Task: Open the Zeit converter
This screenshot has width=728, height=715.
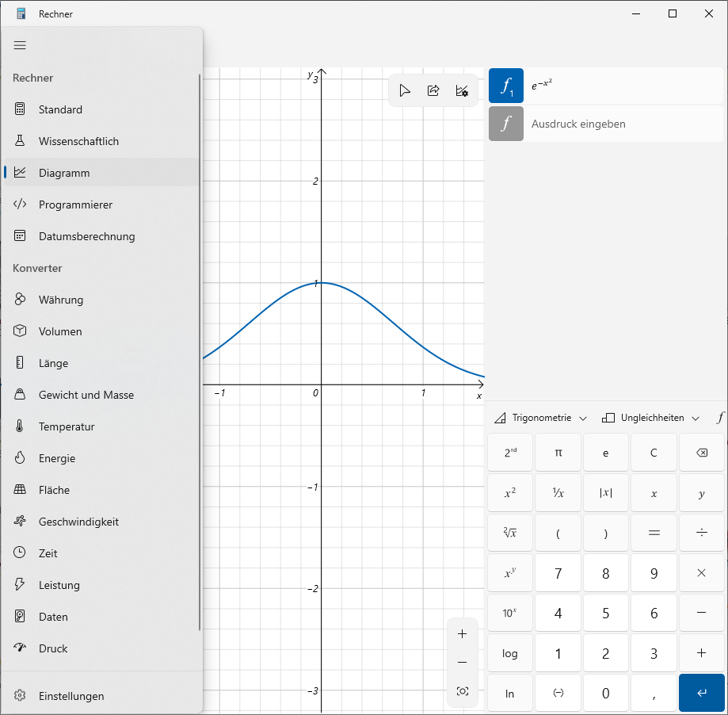Action: tap(101, 553)
